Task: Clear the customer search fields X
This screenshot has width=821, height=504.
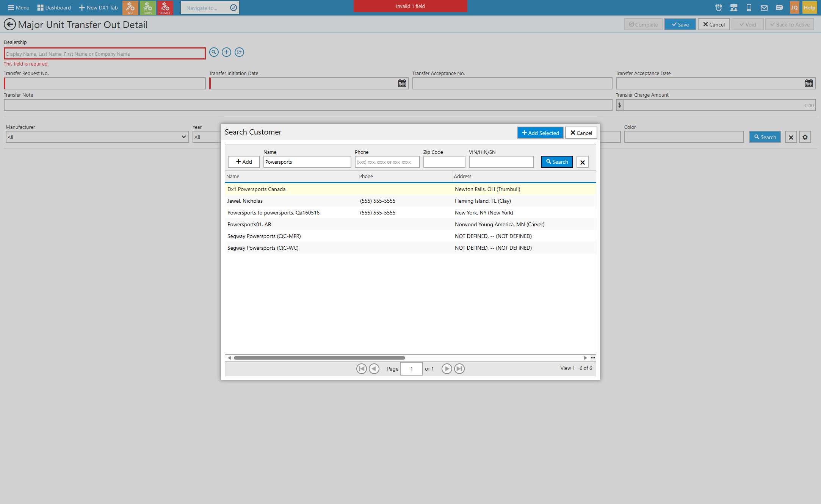Action: pos(583,162)
